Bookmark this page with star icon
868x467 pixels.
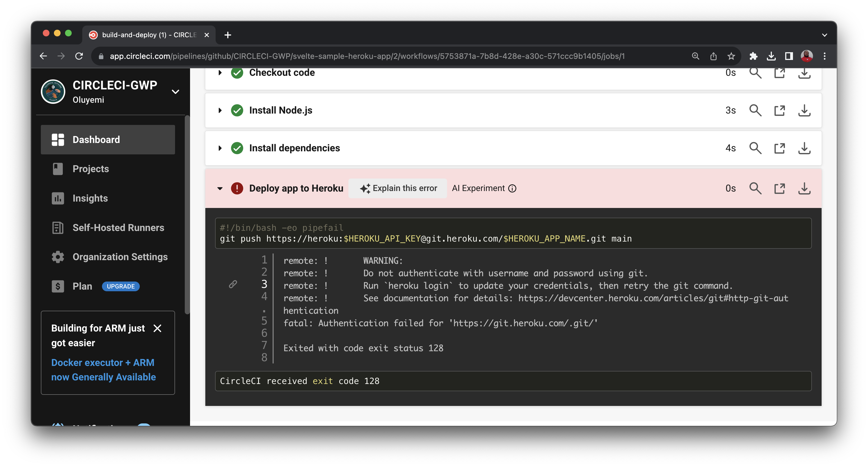click(x=731, y=56)
